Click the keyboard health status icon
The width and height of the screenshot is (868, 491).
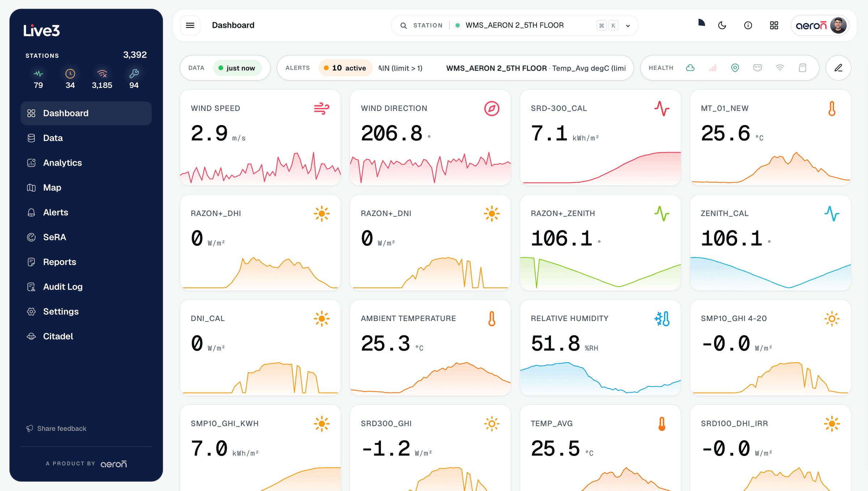pyautogui.click(x=757, y=68)
